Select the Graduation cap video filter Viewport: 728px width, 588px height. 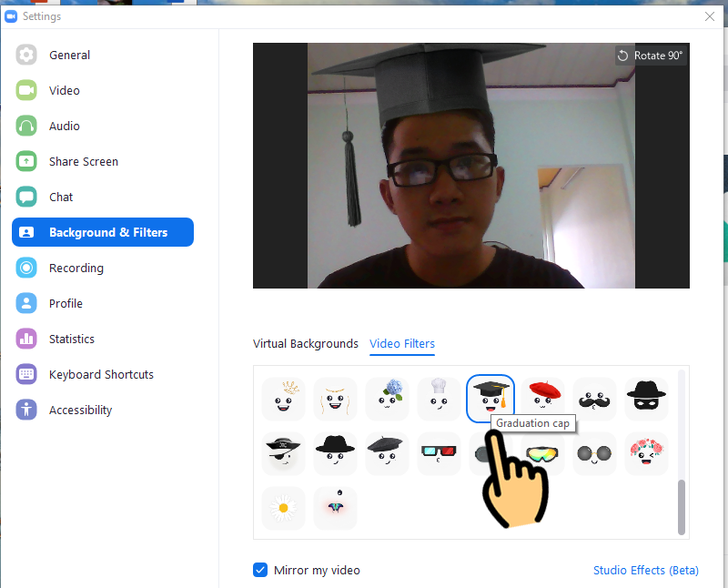tap(490, 398)
